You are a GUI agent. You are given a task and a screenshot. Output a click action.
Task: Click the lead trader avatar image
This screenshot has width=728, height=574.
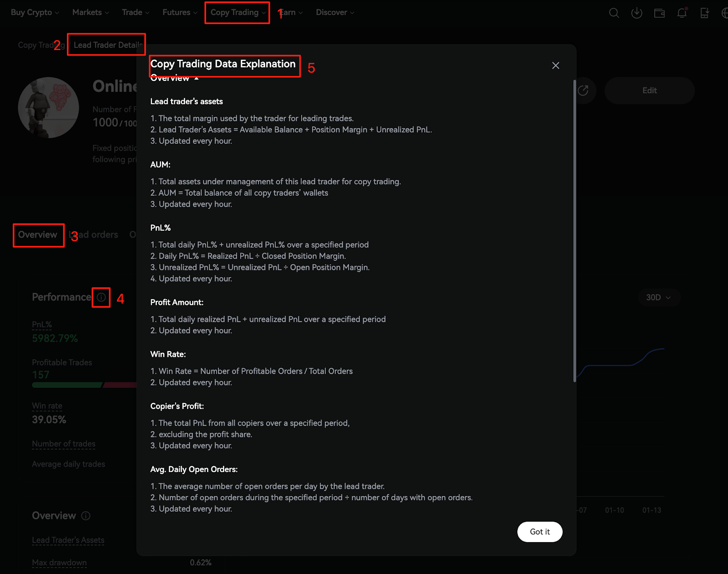[x=49, y=108]
